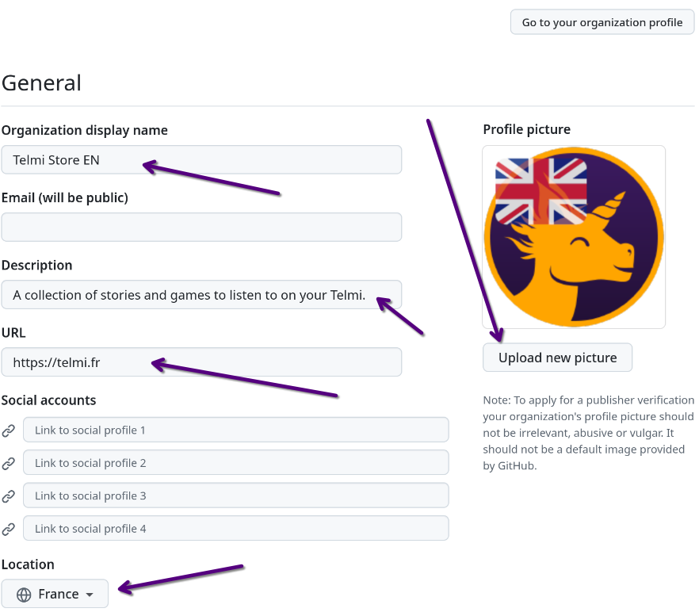699x616 pixels.
Task: Activate the Link to social profile 4 field
Action: tap(235, 529)
